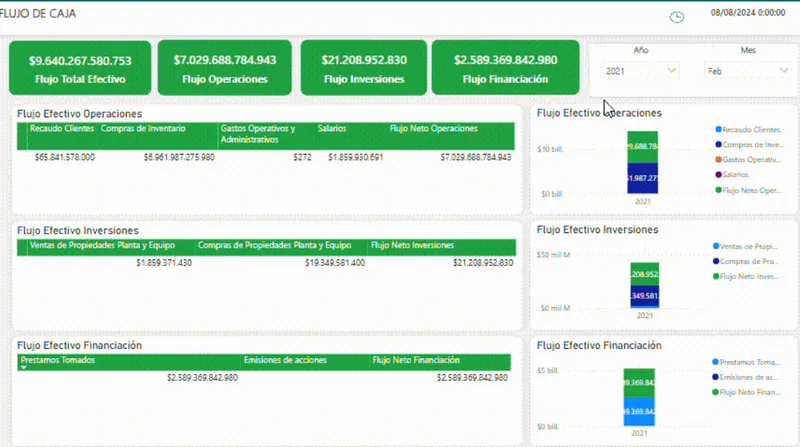Sort by Salarios column header
The width and height of the screenshot is (800, 447).
point(332,129)
